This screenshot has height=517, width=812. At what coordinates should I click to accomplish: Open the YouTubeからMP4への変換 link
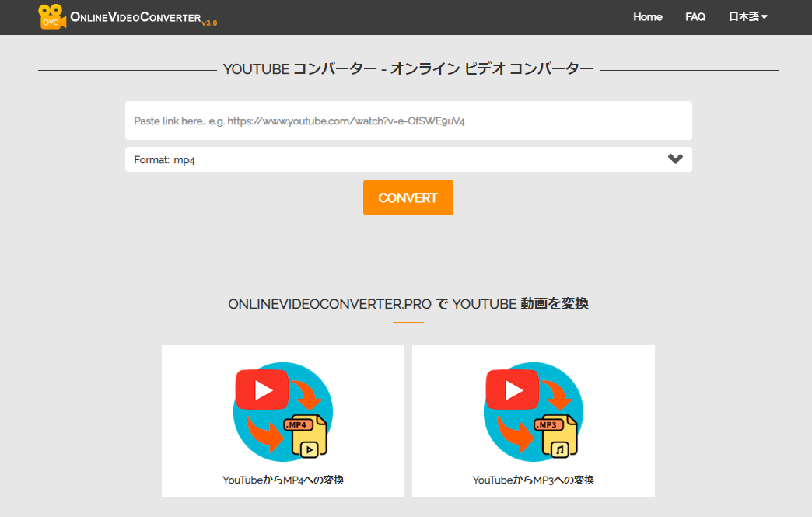[283, 480]
